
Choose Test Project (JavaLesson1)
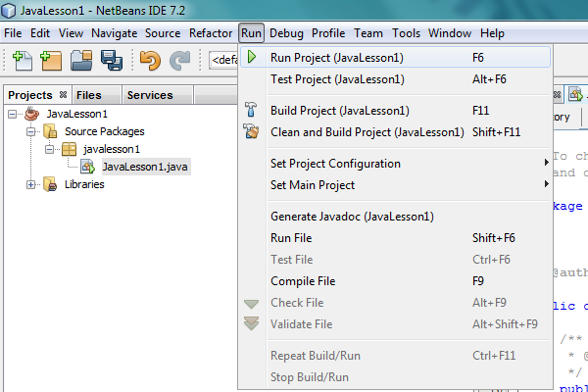(396, 79)
